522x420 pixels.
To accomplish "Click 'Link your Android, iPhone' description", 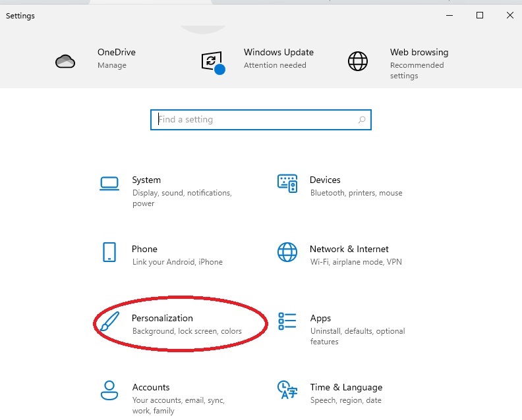I will tap(177, 262).
